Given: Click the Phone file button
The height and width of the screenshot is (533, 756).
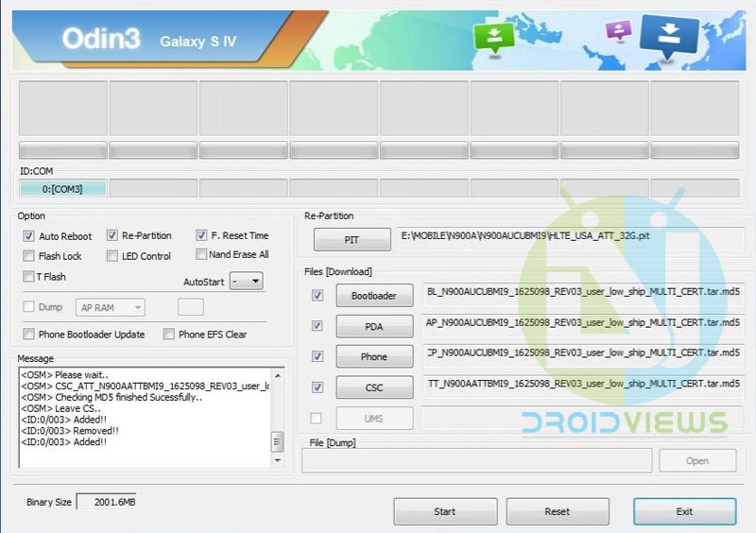Looking at the screenshot, I should pos(374,357).
